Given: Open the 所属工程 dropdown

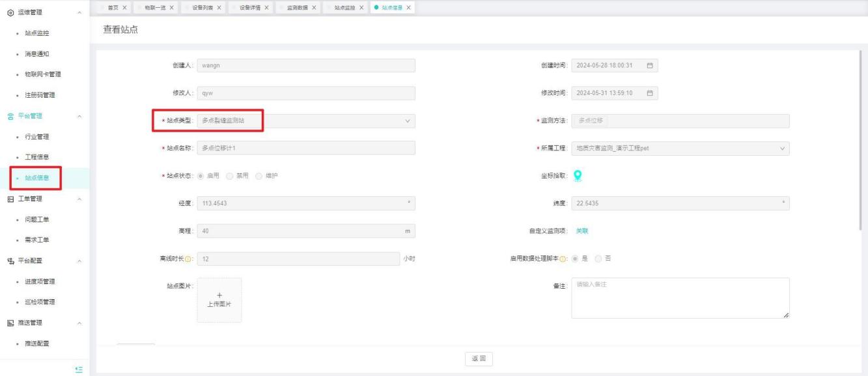Looking at the screenshot, I should [680, 149].
